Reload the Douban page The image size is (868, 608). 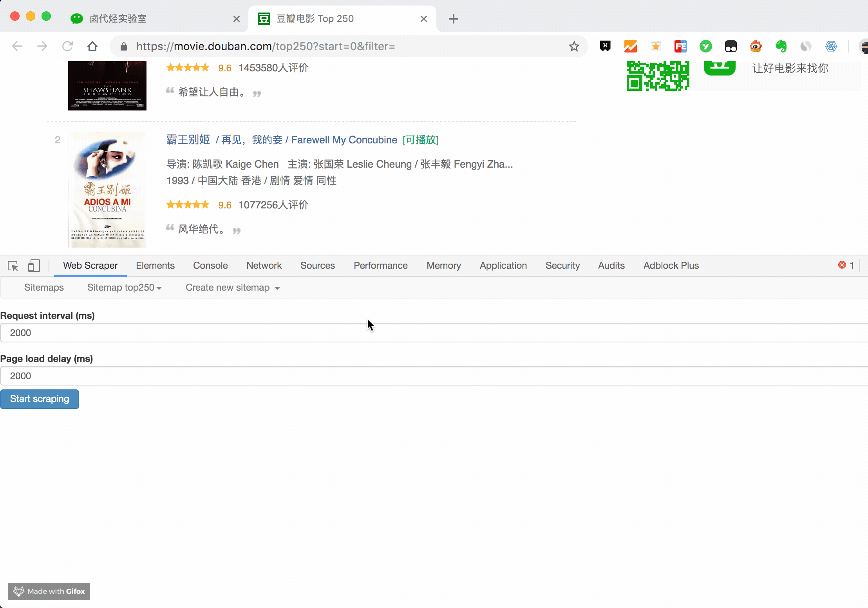click(x=67, y=46)
